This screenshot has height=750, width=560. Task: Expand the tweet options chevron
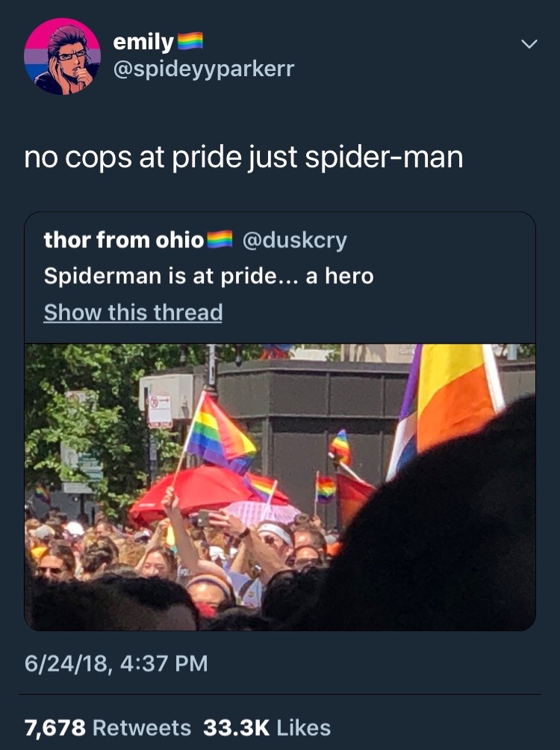point(529,44)
